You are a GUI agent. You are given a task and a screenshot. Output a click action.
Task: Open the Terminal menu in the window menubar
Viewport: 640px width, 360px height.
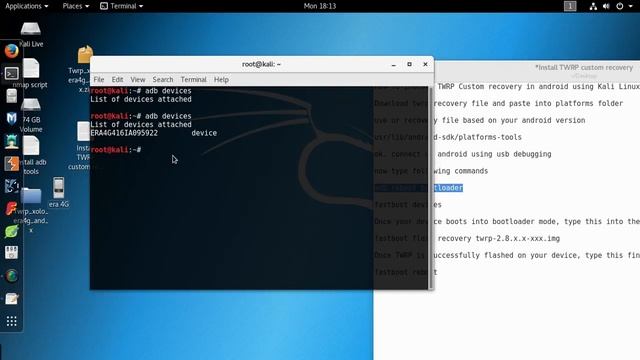[193, 80]
